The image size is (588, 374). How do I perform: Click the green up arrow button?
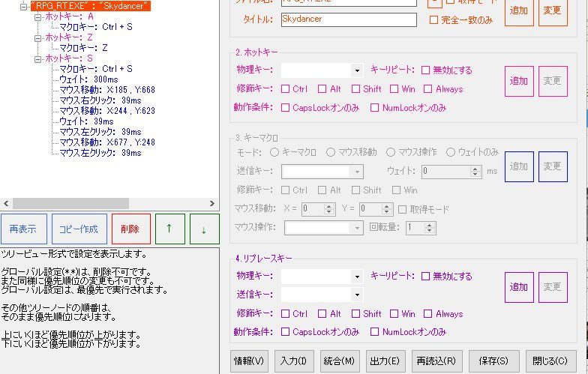coord(169,229)
